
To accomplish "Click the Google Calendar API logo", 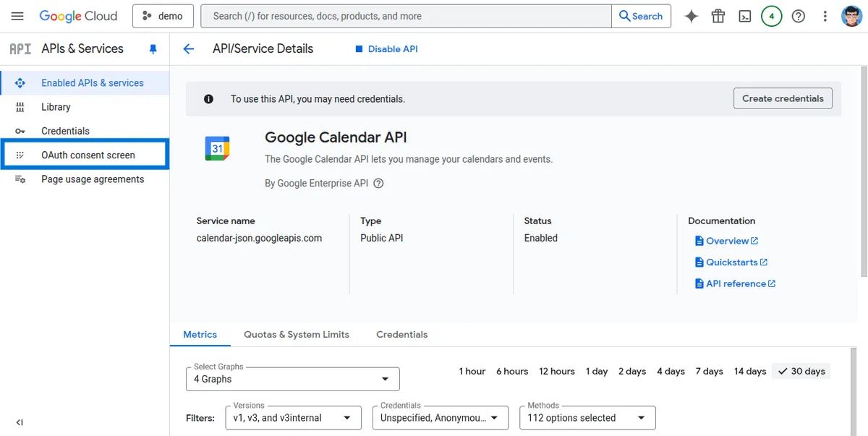I will [217, 148].
